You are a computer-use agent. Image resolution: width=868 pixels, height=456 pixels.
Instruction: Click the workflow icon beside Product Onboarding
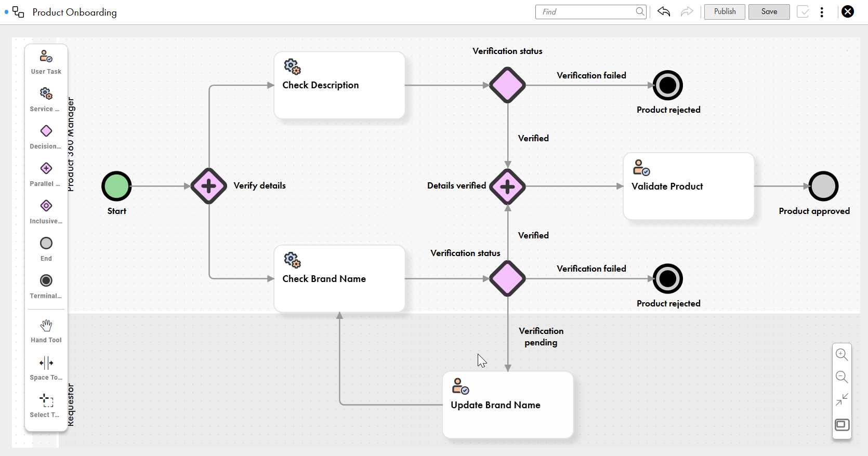pos(18,12)
